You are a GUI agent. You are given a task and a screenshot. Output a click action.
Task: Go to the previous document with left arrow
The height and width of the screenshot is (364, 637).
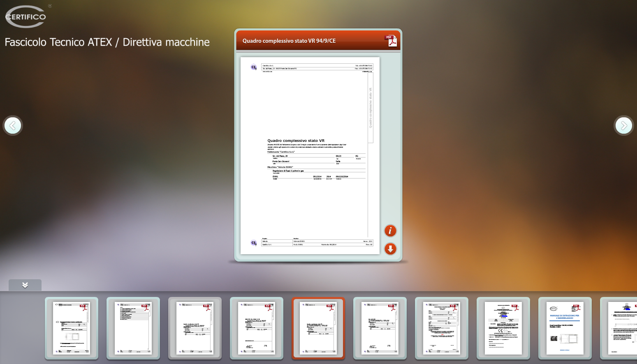point(13,125)
